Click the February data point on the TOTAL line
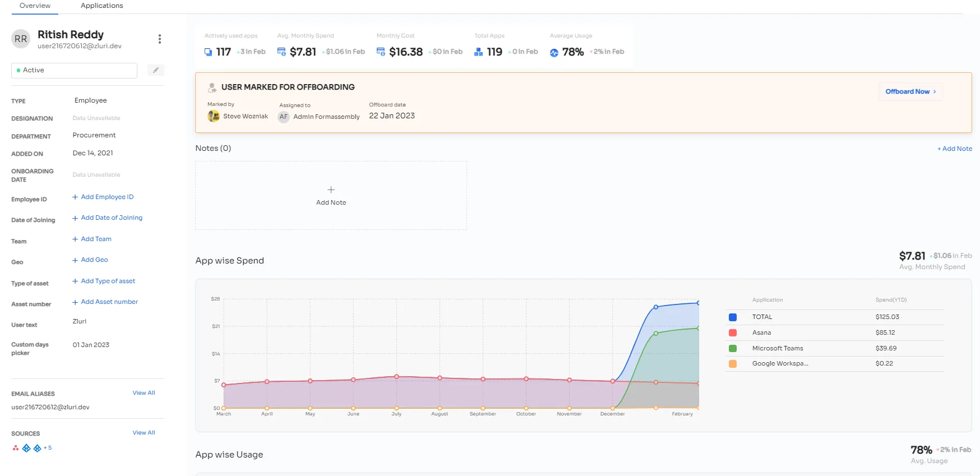The height and width of the screenshot is (476, 980). click(x=698, y=303)
